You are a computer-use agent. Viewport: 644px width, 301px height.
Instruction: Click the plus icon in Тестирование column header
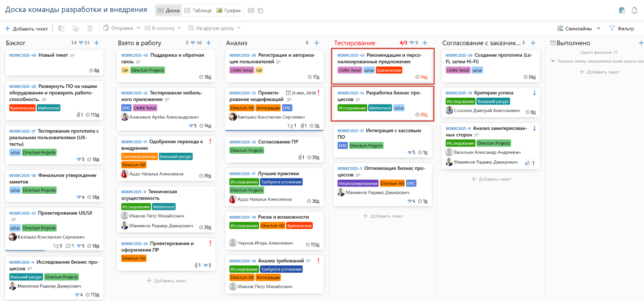point(425,43)
